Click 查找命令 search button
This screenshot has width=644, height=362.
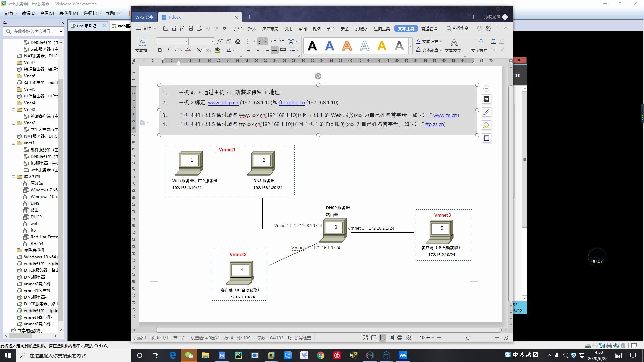pyautogui.click(x=458, y=28)
